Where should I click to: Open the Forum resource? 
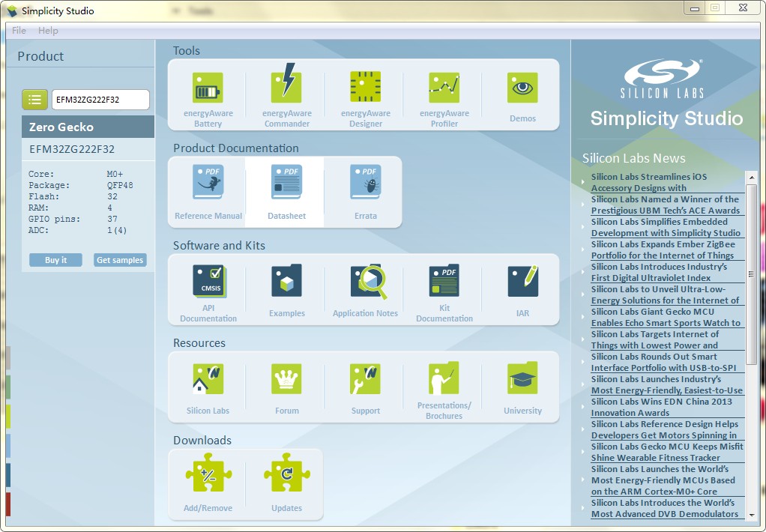[287, 388]
